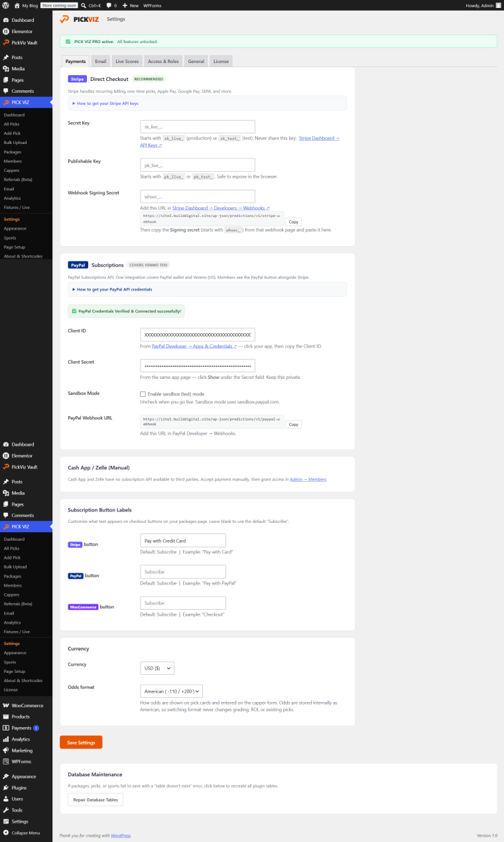Click the WooCommerce icon in the sidebar
Screen dimensions: 504x842
(x=5, y=705)
